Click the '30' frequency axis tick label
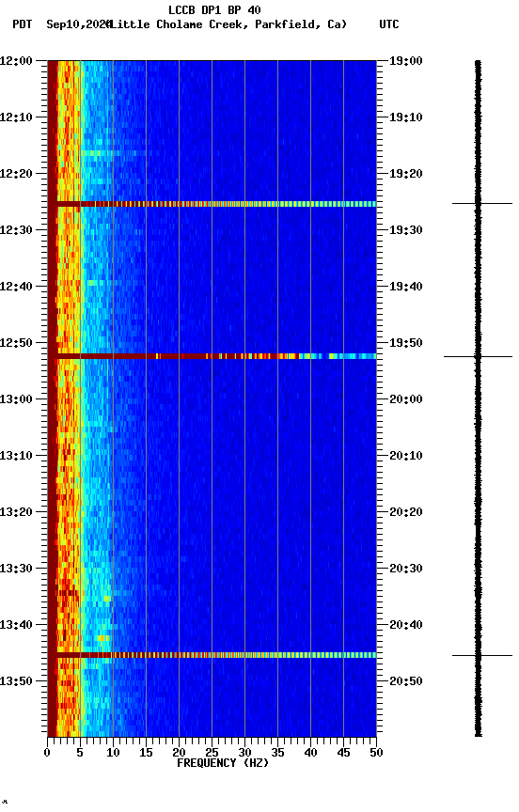This screenshot has height=812, width=519. click(244, 753)
